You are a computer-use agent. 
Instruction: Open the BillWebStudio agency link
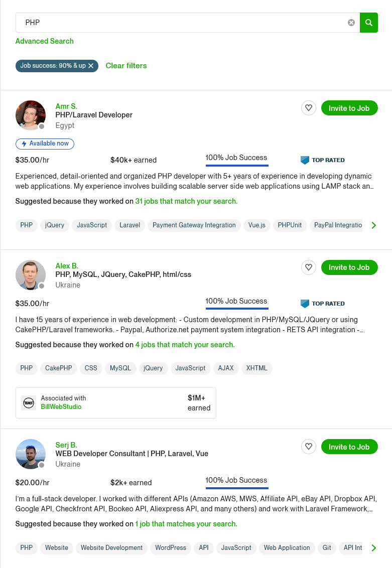pos(61,407)
